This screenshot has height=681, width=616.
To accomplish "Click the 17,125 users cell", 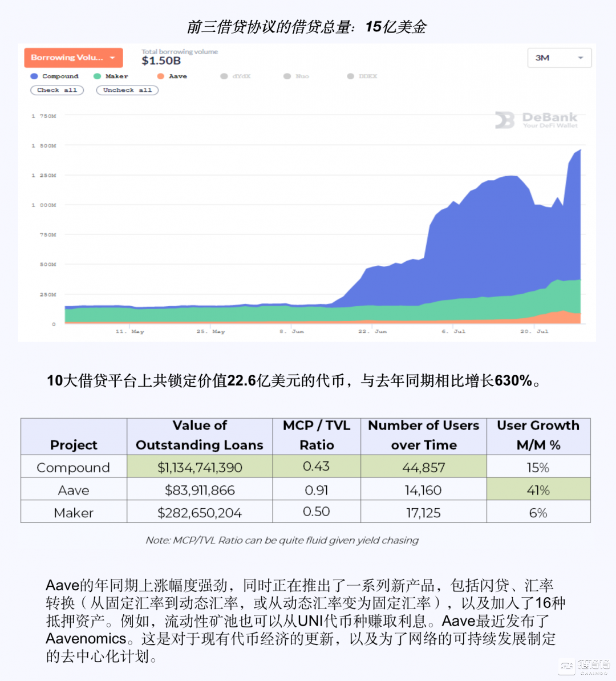I will (x=424, y=512).
